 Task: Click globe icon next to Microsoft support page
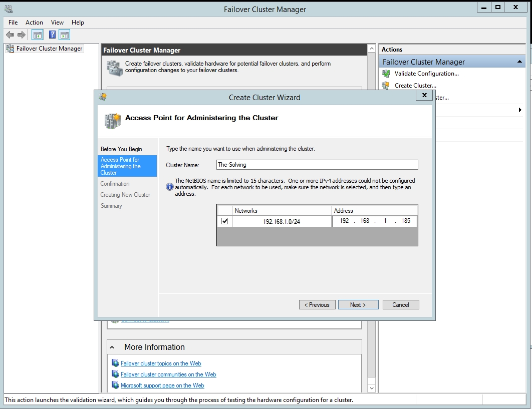click(115, 385)
